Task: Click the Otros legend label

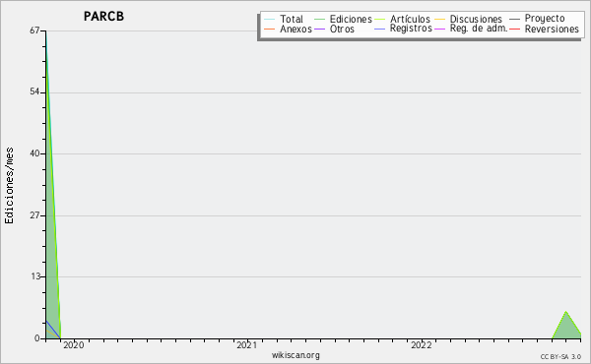Action: [x=342, y=29]
